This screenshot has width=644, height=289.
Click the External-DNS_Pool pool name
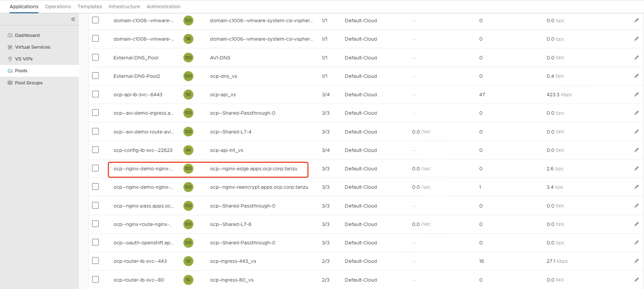(x=136, y=58)
